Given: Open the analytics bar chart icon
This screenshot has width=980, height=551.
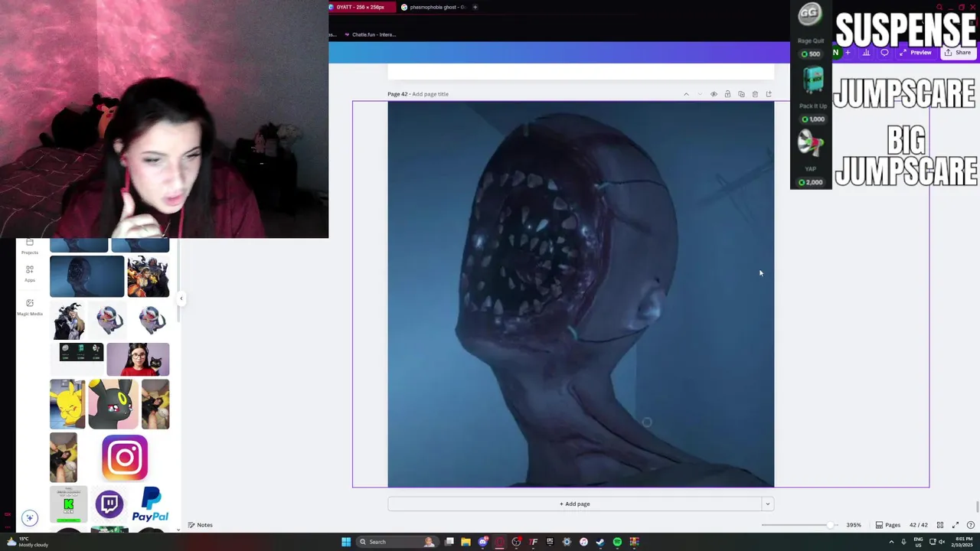Looking at the screenshot, I should pyautogui.click(x=866, y=53).
